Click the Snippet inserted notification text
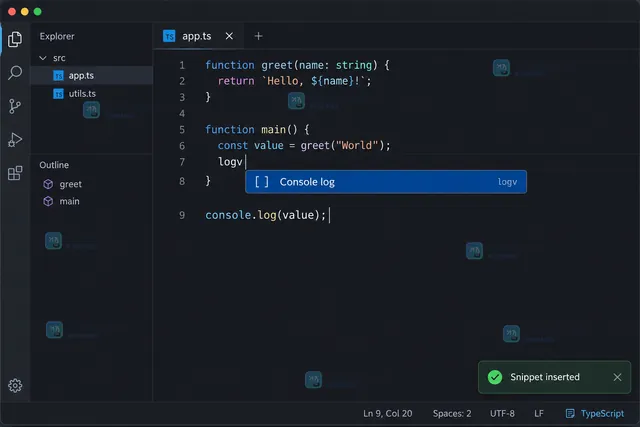The image size is (640, 427). point(545,377)
